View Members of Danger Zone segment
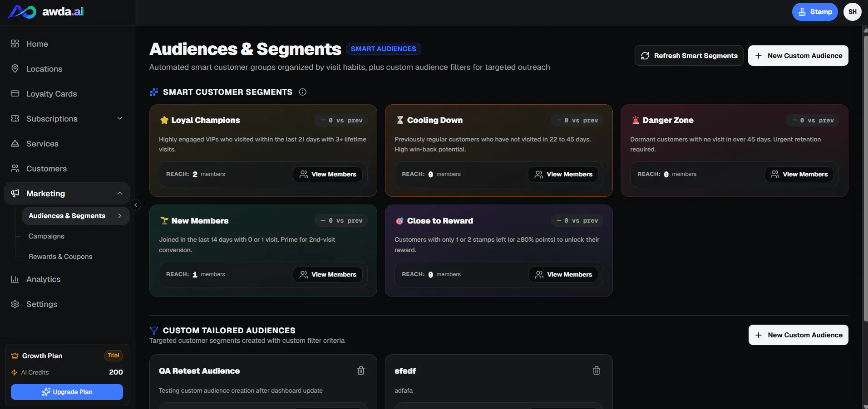This screenshot has height=409, width=868. click(x=799, y=174)
